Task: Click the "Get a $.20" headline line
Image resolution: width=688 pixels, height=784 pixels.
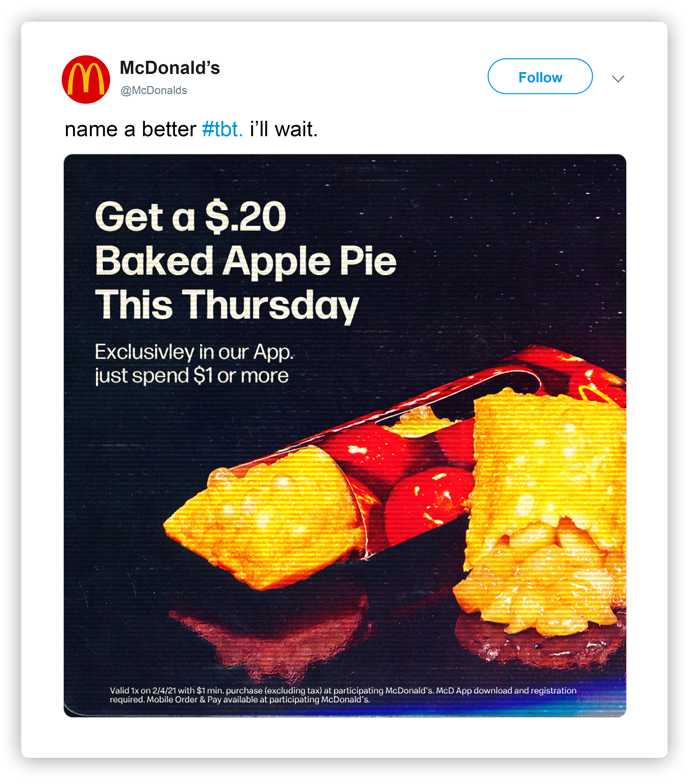Action: coord(191,217)
